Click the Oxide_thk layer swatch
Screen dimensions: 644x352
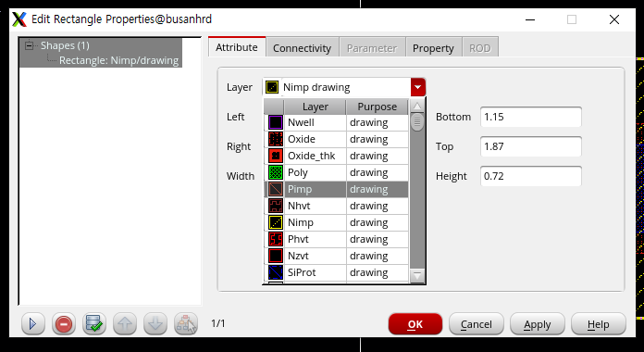(276, 156)
